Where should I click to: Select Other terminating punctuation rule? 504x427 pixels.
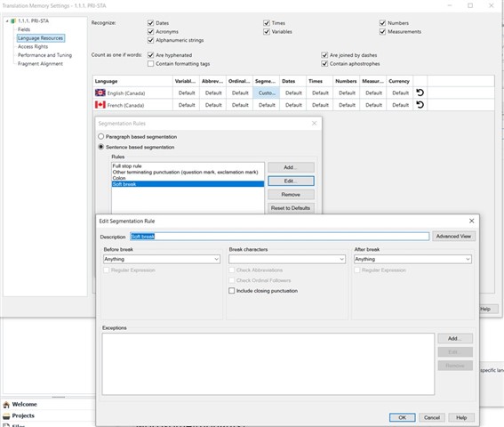188,173
